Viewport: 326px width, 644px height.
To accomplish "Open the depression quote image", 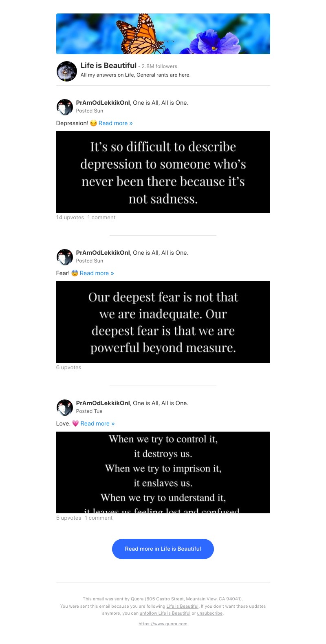I will (x=163, y=172).
